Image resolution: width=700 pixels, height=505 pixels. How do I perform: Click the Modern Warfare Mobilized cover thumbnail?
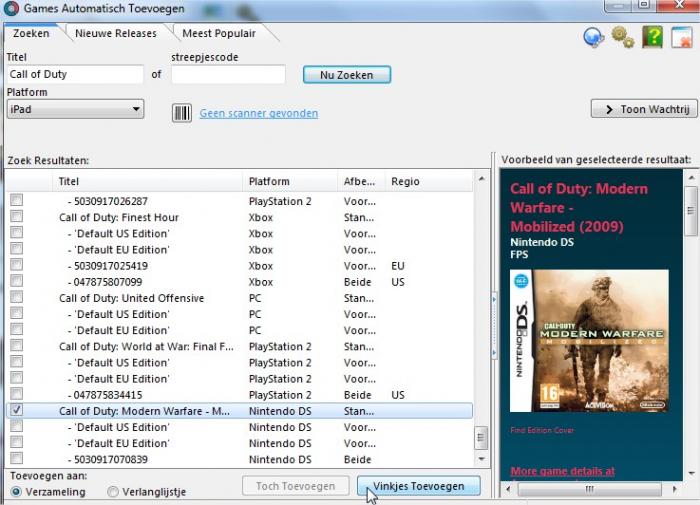(x=589, y=341)
